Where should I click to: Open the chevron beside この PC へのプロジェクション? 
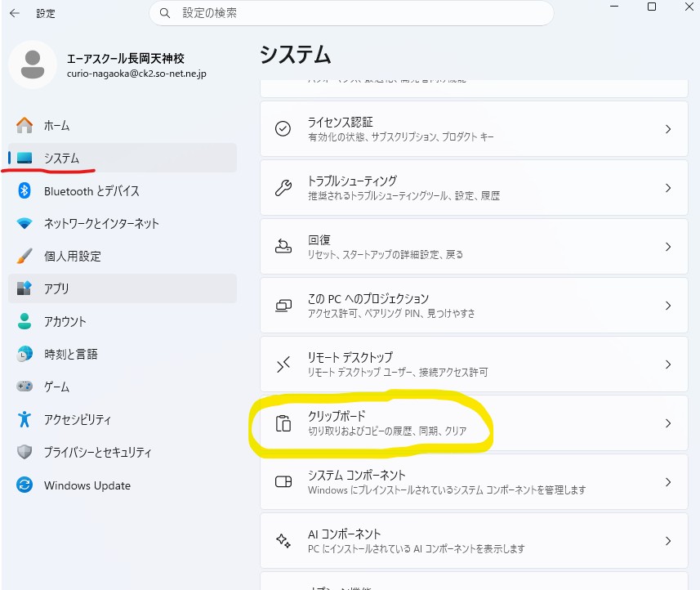667,306
